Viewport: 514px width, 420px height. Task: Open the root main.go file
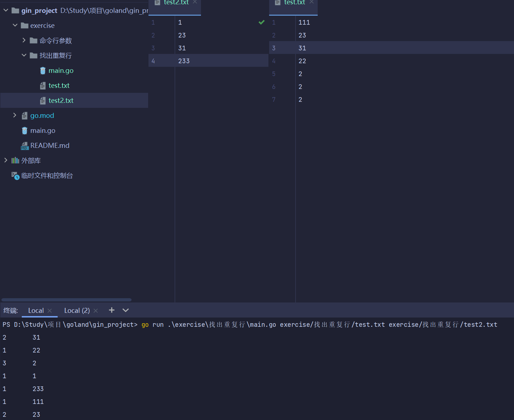pyautogui.click(x=42, y=131)
